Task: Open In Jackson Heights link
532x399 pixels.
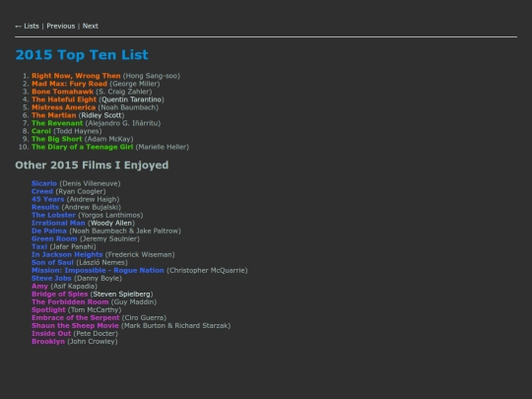Action: [67, 254]
